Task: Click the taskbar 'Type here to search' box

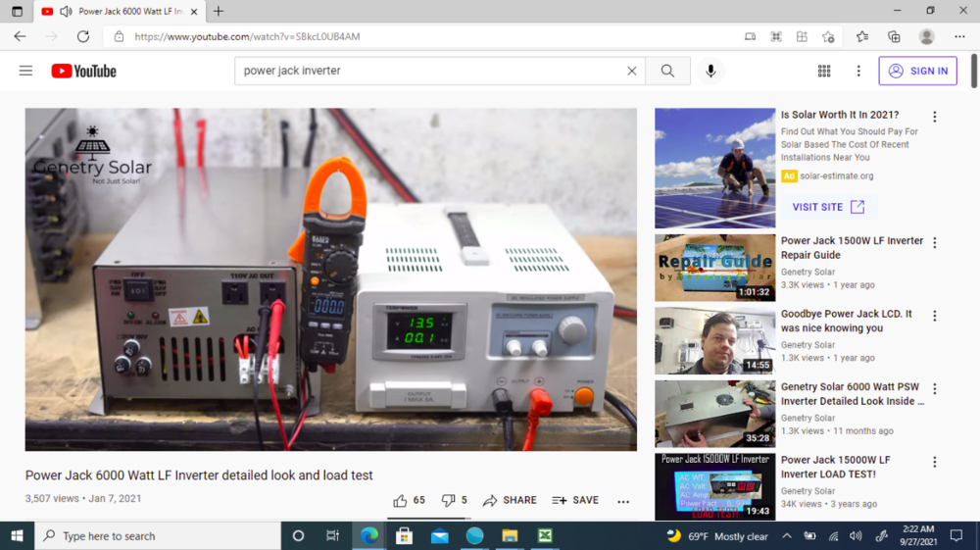Action: click(x=158, y=535)
